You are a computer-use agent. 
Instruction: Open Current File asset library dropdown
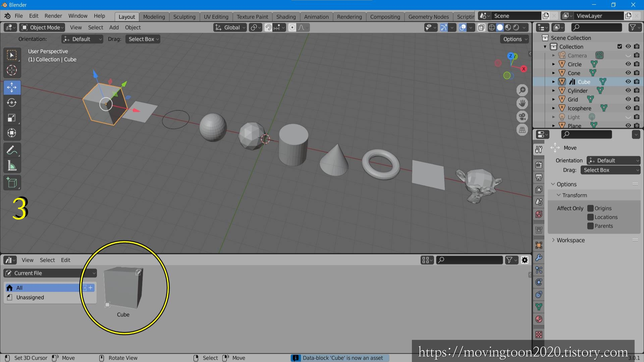[50, 273]
